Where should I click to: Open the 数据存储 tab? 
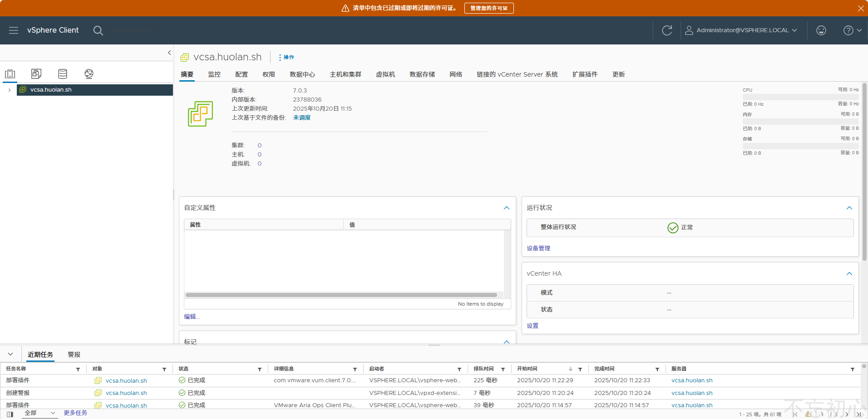[422, 74]
